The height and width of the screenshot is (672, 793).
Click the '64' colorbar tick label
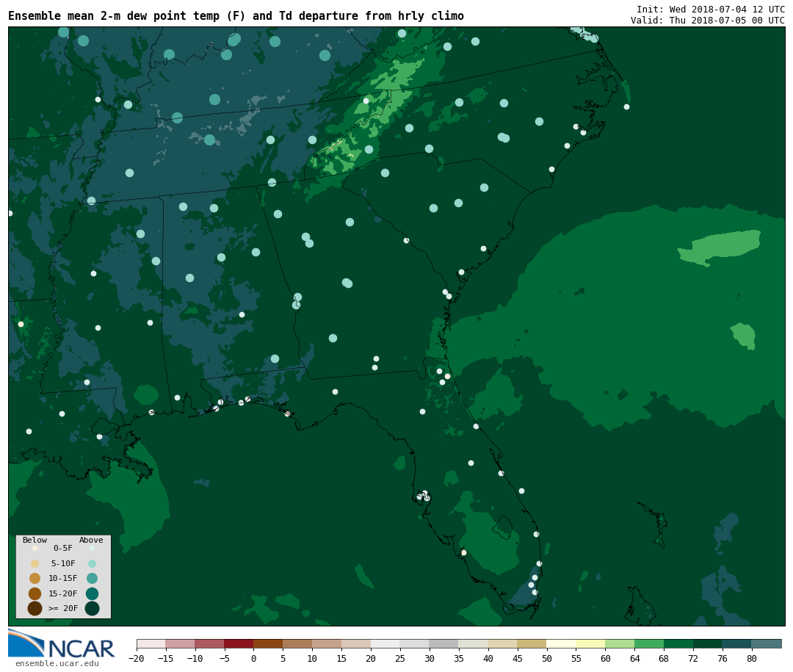click(x=634, y=658)
